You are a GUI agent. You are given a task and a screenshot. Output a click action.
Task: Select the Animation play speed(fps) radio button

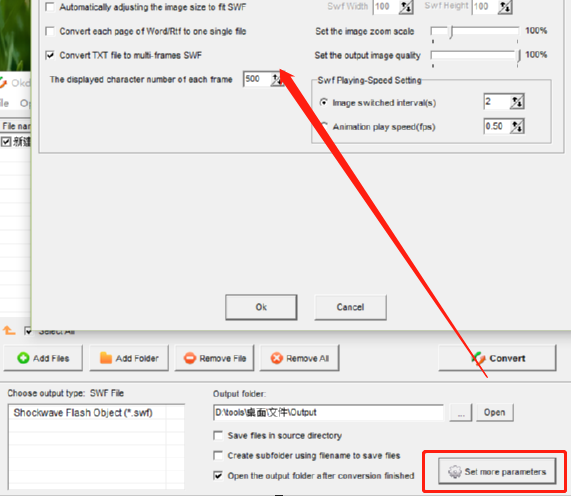point(324,126)
